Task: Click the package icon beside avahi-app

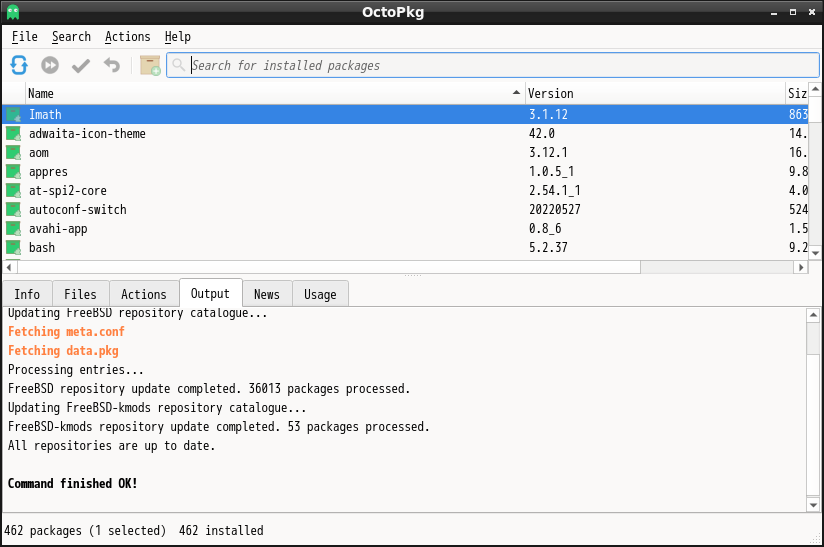Action: [x=14, y=228]
